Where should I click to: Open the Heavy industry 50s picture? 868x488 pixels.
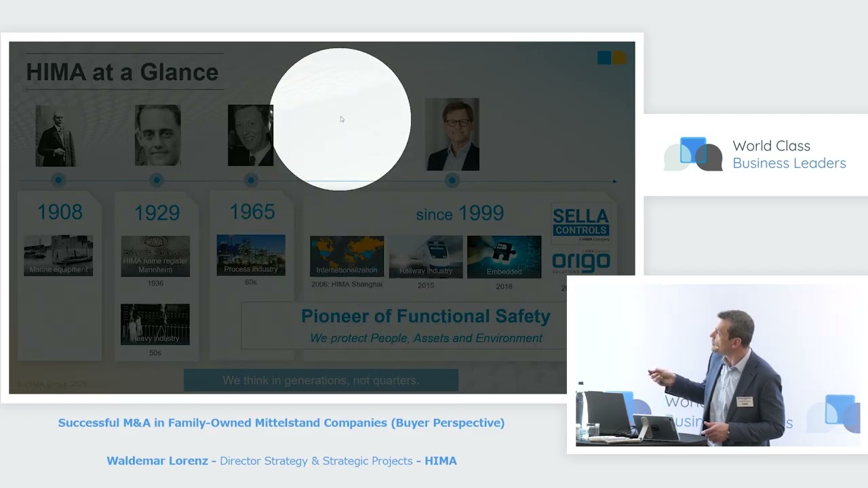[x=155, y=324]
